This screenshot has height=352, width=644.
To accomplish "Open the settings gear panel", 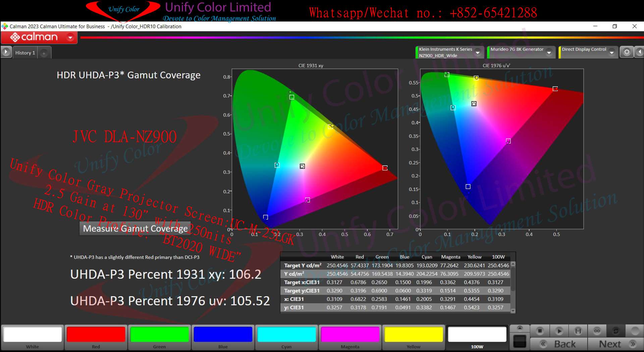I will (x=627, y=52).
